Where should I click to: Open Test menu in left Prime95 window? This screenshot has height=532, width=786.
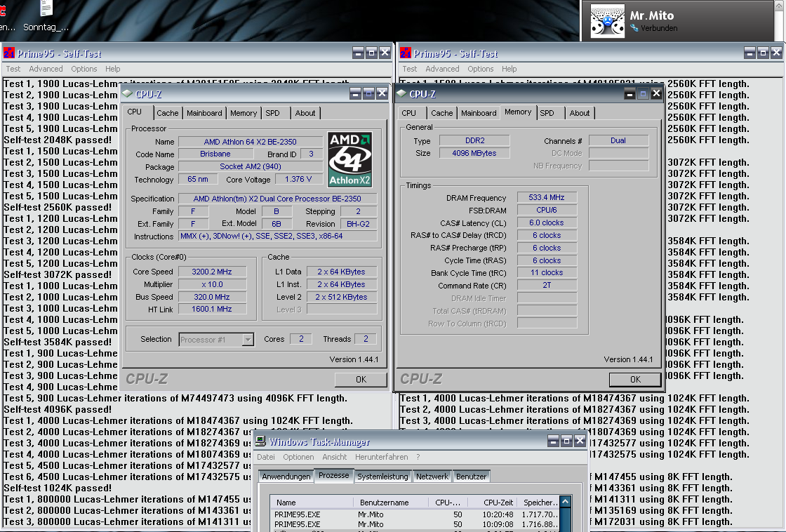tap(13, 69)
